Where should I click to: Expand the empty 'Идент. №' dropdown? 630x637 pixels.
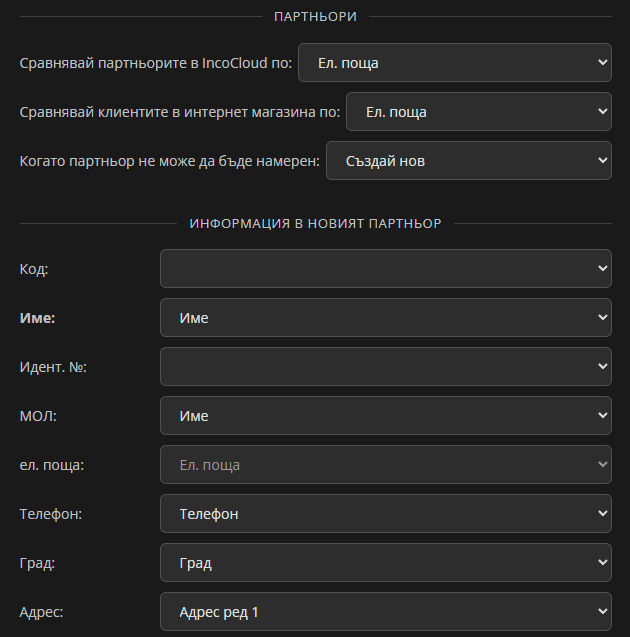385,366
